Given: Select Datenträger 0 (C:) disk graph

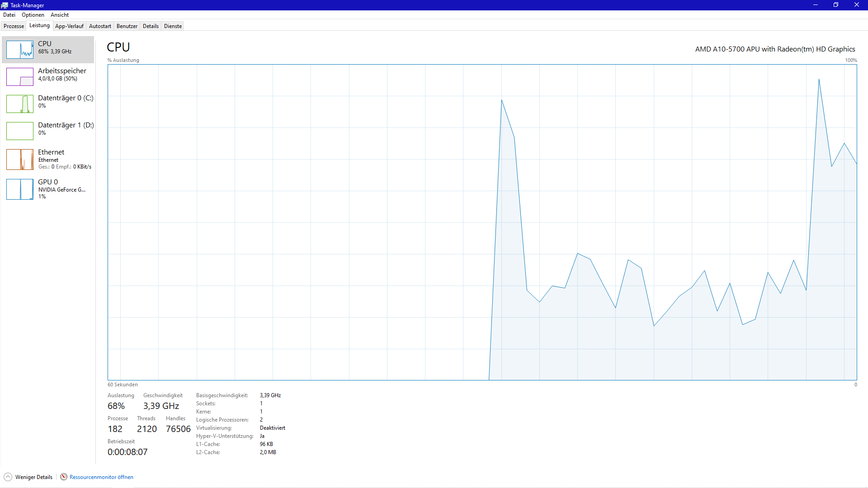Looking at the screenshot, I should pos(20,104).
